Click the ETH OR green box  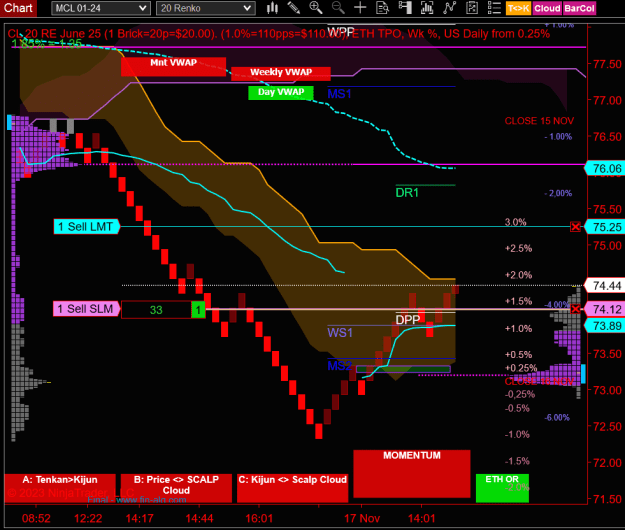click(502, 488)
